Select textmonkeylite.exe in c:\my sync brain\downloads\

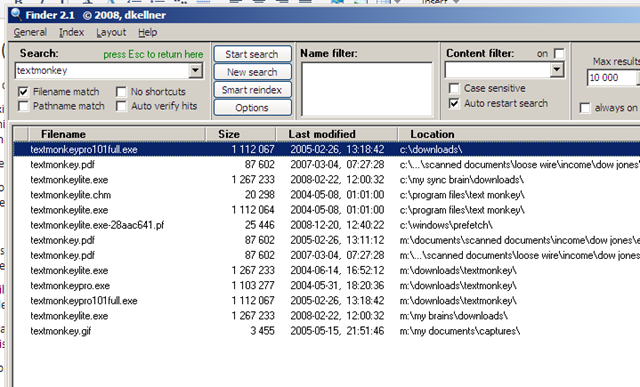tap(327, 180)
